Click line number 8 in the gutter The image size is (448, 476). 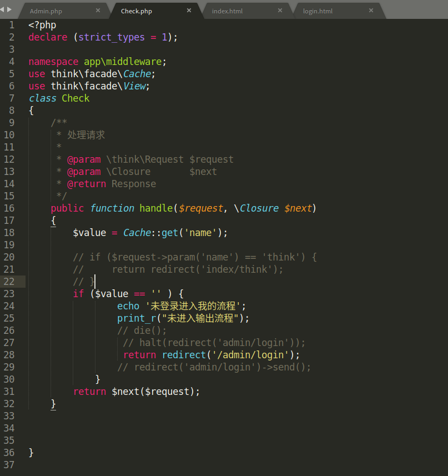pos(12,111)
